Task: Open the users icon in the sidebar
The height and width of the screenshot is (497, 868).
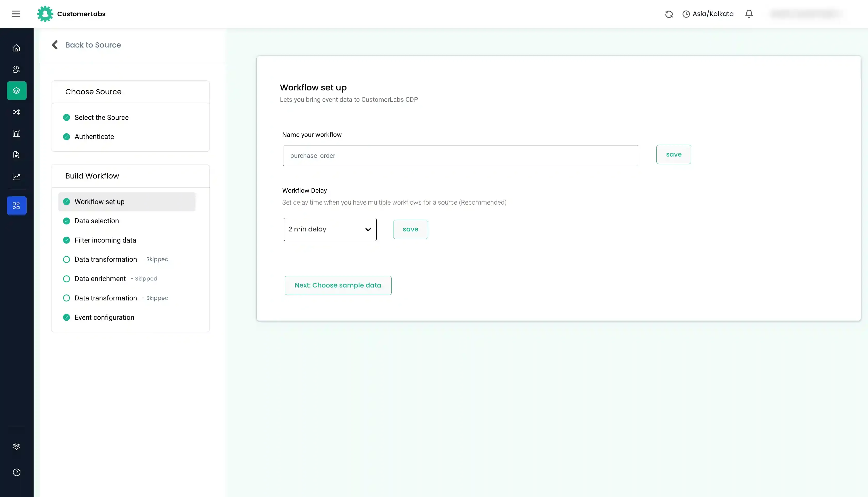Action: click(x=16, y=69)
